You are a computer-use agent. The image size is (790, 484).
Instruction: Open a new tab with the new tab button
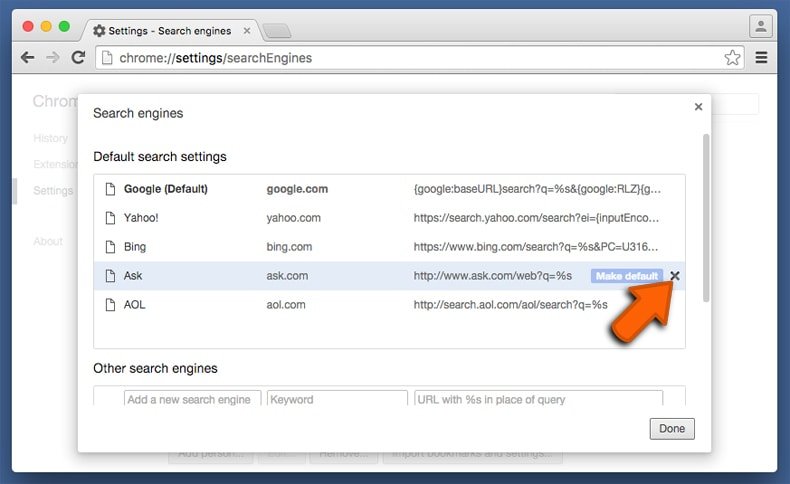click(277, 31)
